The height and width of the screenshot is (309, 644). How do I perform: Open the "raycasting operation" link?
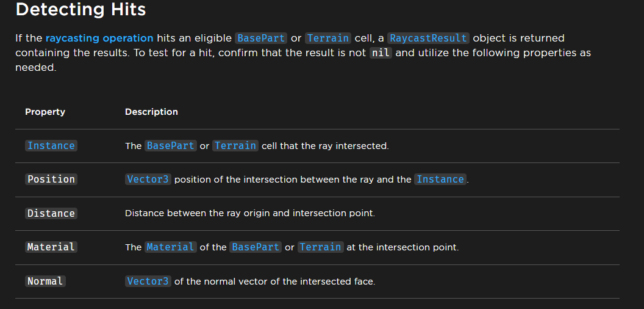99,38
